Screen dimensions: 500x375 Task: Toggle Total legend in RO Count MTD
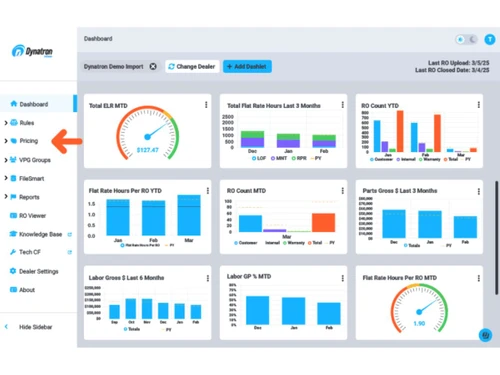point(315,243)
